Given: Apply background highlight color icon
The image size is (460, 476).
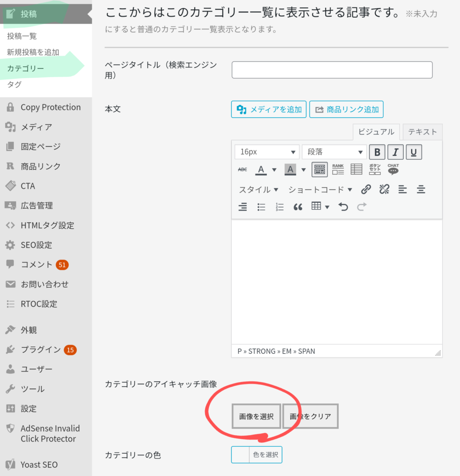Looking at the screenshot, I should (290, 169).
